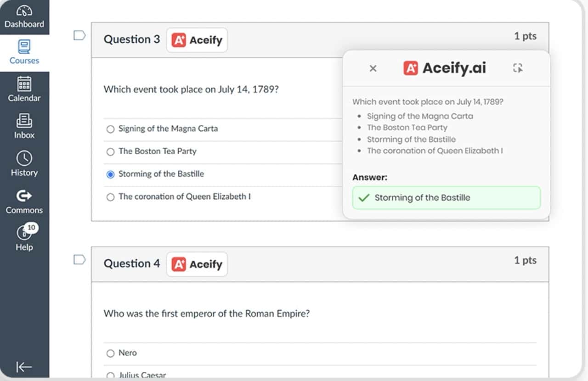This screenshot has width=588, height=381.
Task: Expand the Aceify.ai popup to fullscreen
Action: [x=518, y=68]
